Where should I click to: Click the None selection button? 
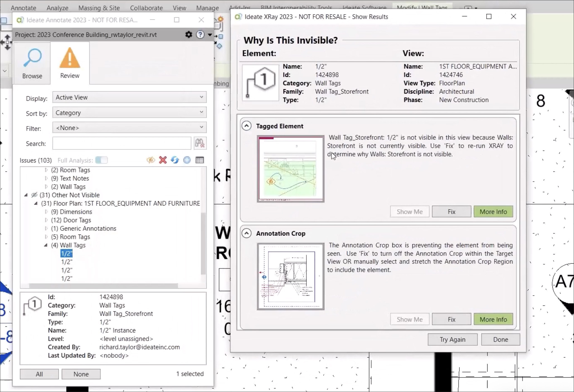[81, 374]
